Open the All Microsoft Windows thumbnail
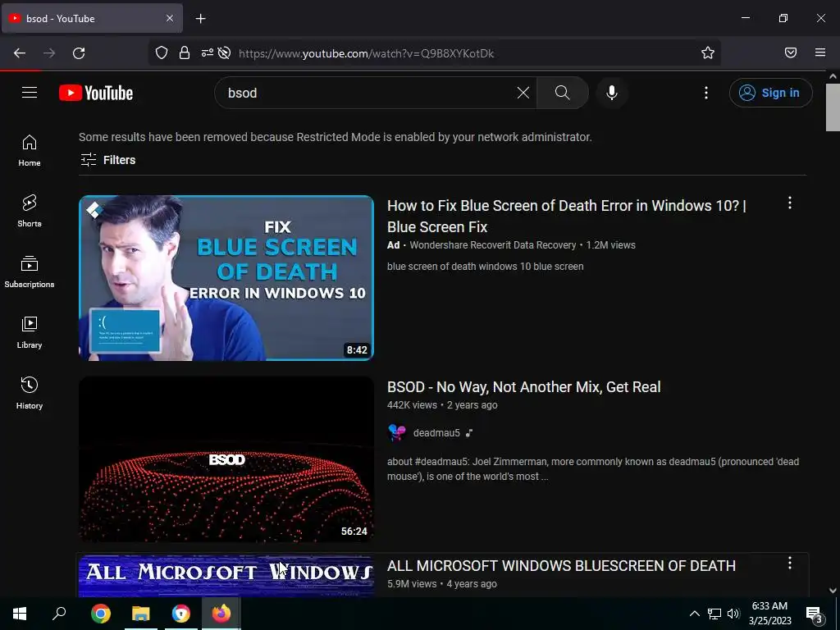Image resolution: width=840 pixels, height=630 pixels. click(x=226, y=576)
